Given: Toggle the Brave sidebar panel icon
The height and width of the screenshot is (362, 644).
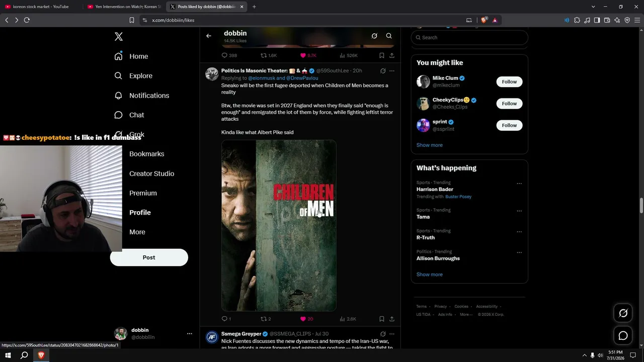Looking at the screenshot, I should click(x=597, y=20).
